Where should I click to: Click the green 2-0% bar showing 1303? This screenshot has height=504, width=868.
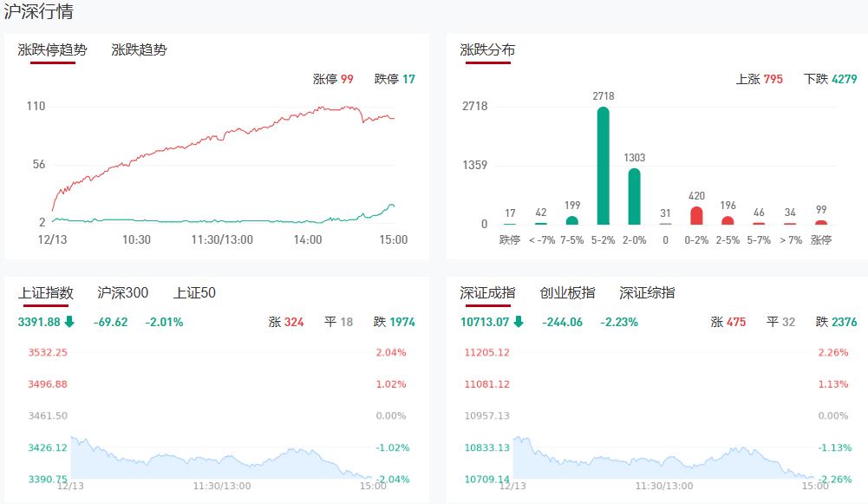click(x=634, y=196)
